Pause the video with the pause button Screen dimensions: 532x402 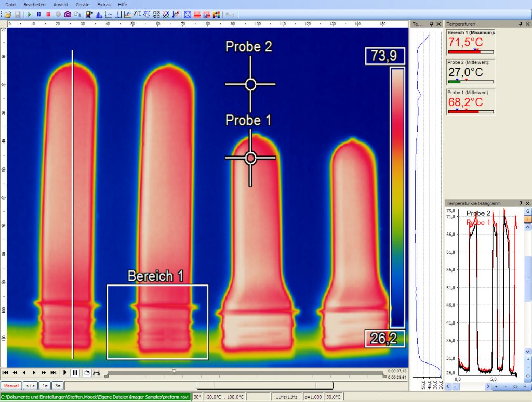(x=75, y=372)
